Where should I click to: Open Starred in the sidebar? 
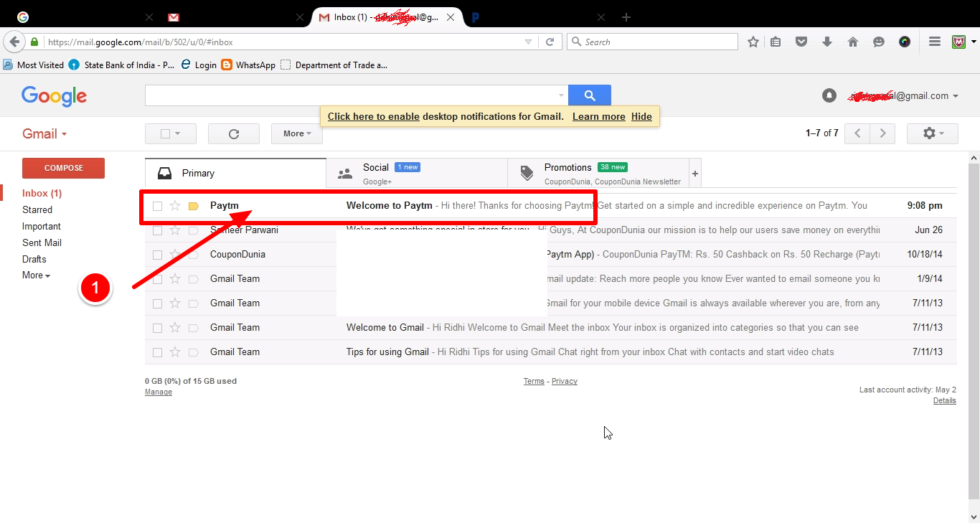click(37, 209)
